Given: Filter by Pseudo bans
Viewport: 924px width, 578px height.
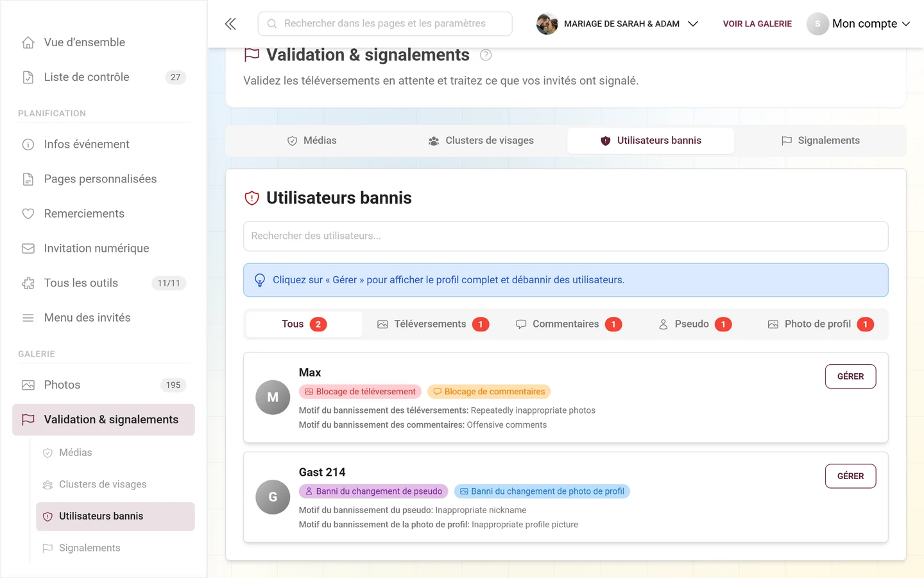Looking at the screenshot, I should (695, 324).
